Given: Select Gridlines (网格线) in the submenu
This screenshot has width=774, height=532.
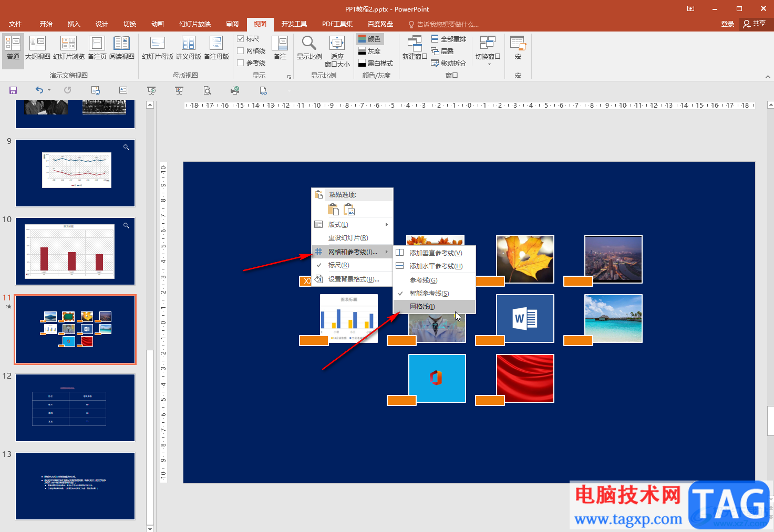Looking at the screenshot, I should click(x=435, y=307).
